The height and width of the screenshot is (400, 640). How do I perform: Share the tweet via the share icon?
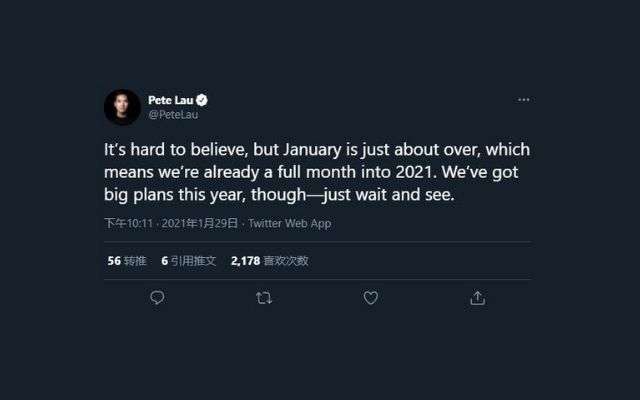click(x=477, y=298)
